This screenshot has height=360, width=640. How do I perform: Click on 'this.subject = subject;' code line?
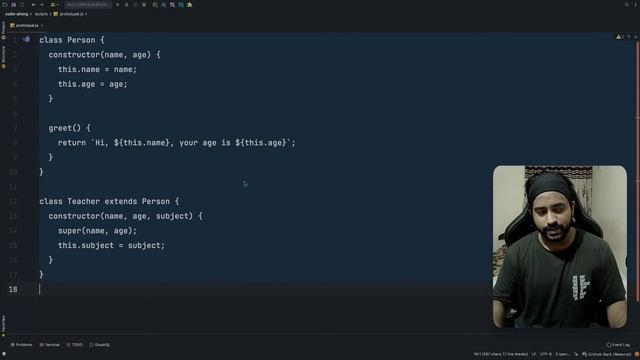coord(111,245)
